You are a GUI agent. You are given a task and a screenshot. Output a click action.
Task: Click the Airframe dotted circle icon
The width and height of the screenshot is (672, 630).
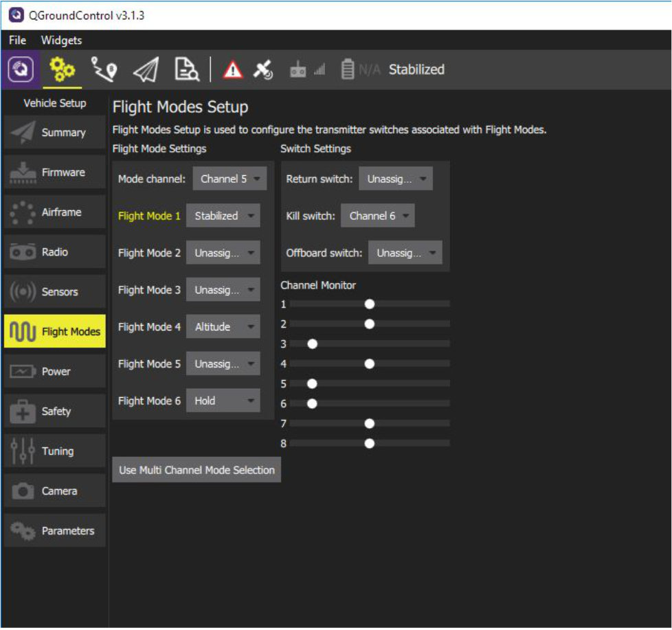coord(23,212)
